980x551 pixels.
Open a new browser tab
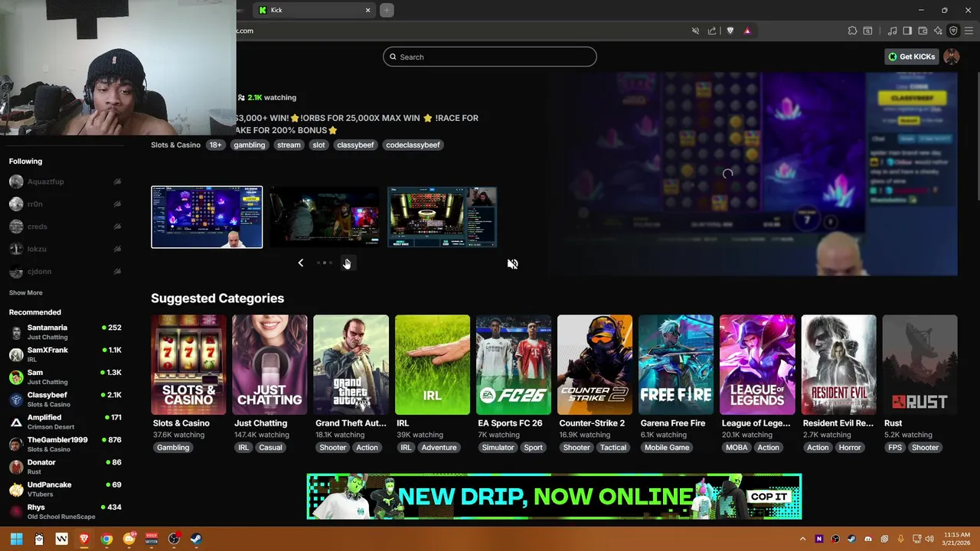(x=387, y=10)
